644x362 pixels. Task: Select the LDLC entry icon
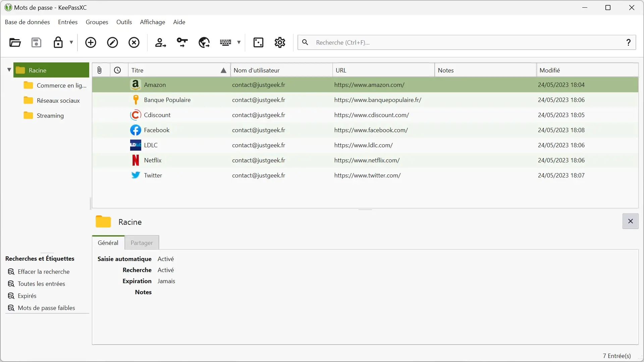pyautogui.click(x=136, y=145)
